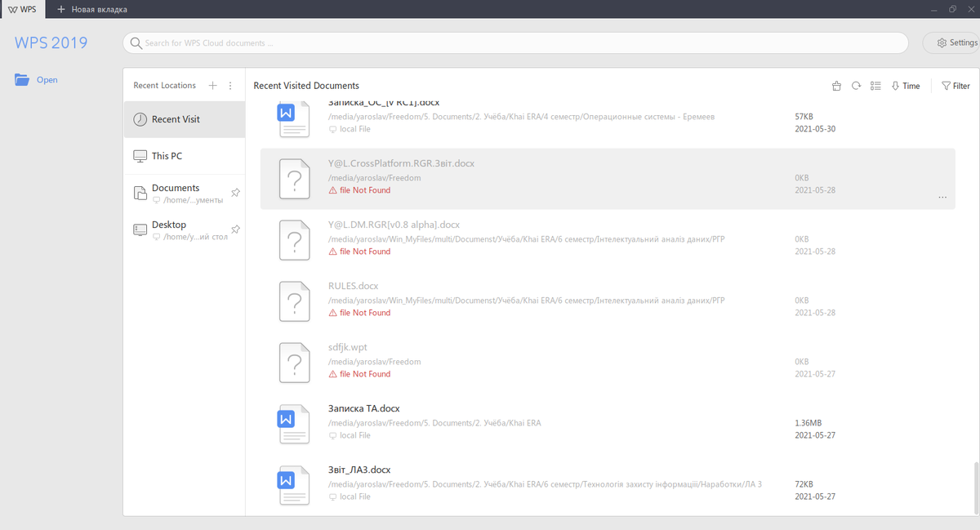
Task: Click the Y@L.CrossPlatform.RGR.Звіт.docx filename
Action: (401, 163)
